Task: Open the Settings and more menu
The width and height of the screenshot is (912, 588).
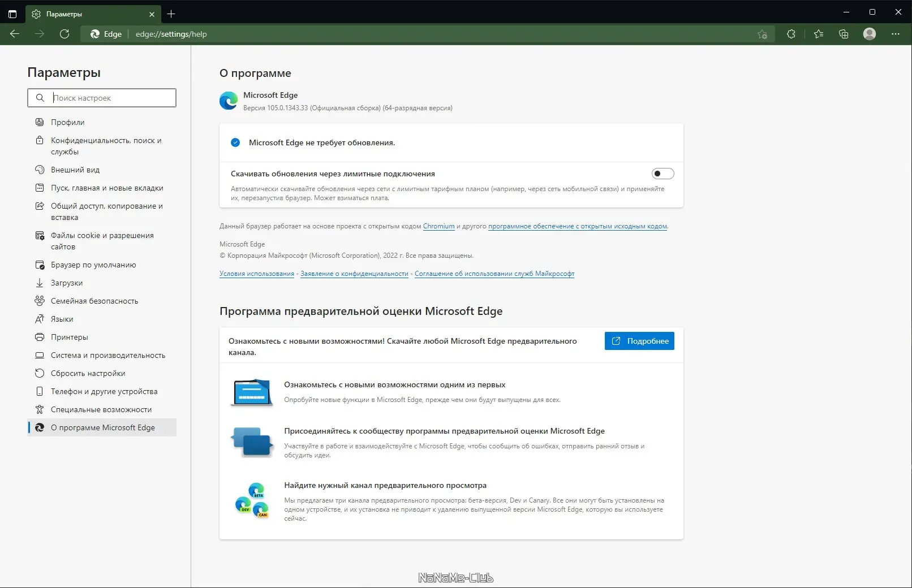Action: [x=895, y=34]
